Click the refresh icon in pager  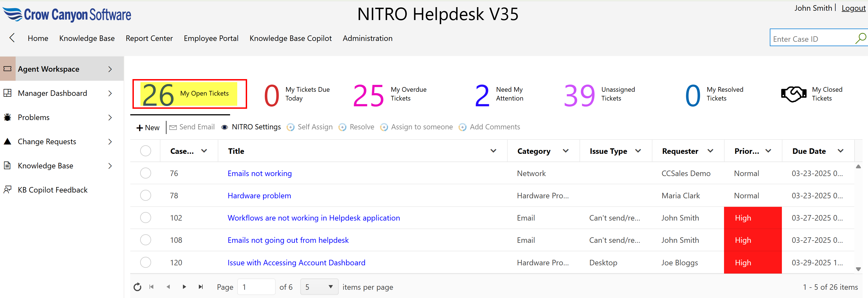(137, 287)
